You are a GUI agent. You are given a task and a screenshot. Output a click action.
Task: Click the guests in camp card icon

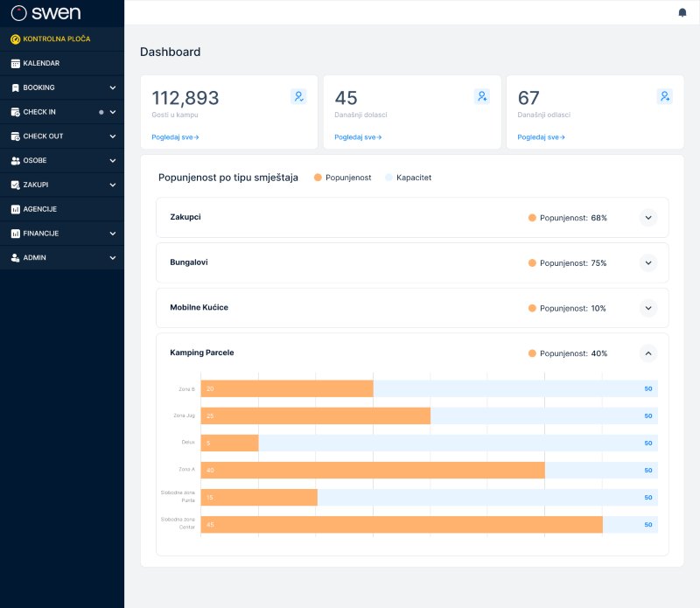tap(298, 97)
